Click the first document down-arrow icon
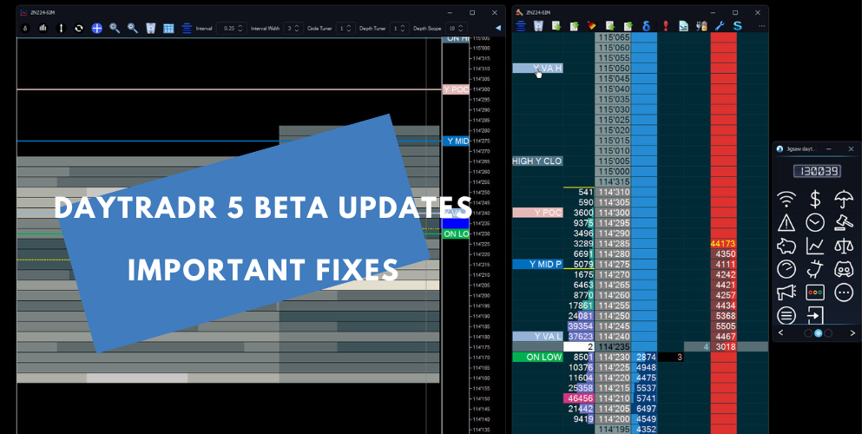 point(574,25)
